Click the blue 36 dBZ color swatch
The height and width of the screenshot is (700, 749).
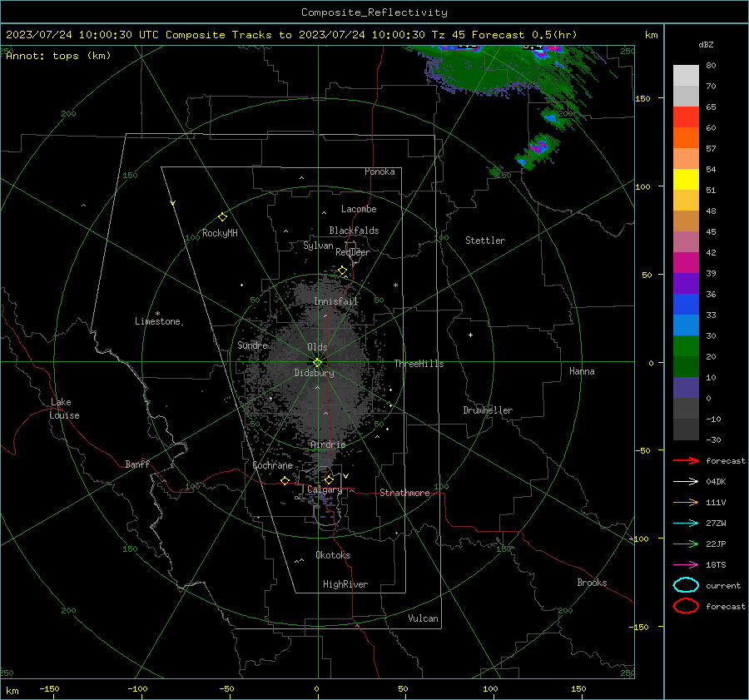coord(686,304)
